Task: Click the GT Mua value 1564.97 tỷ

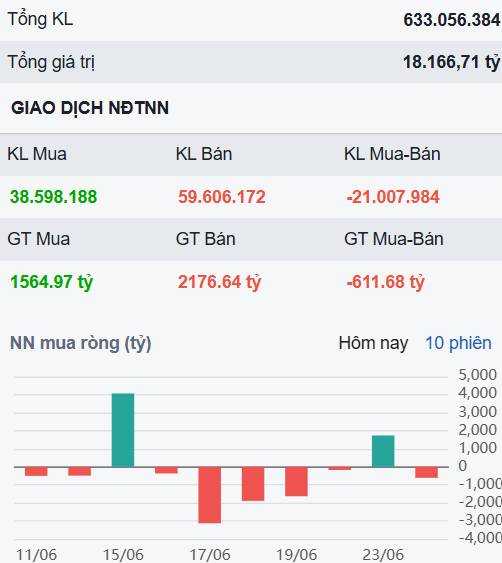Action: [x=51, y=282]
